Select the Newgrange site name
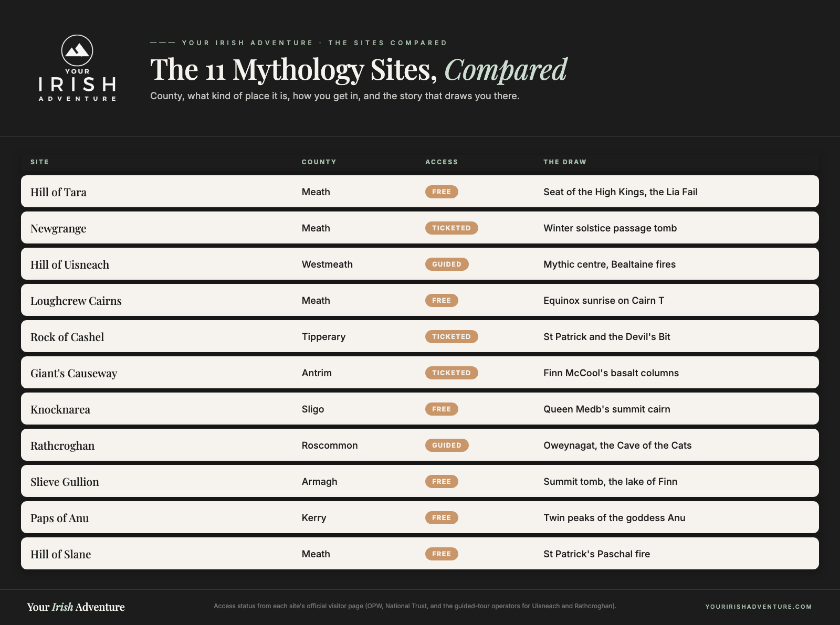This screenshot has height=625, width=840. 58,228
